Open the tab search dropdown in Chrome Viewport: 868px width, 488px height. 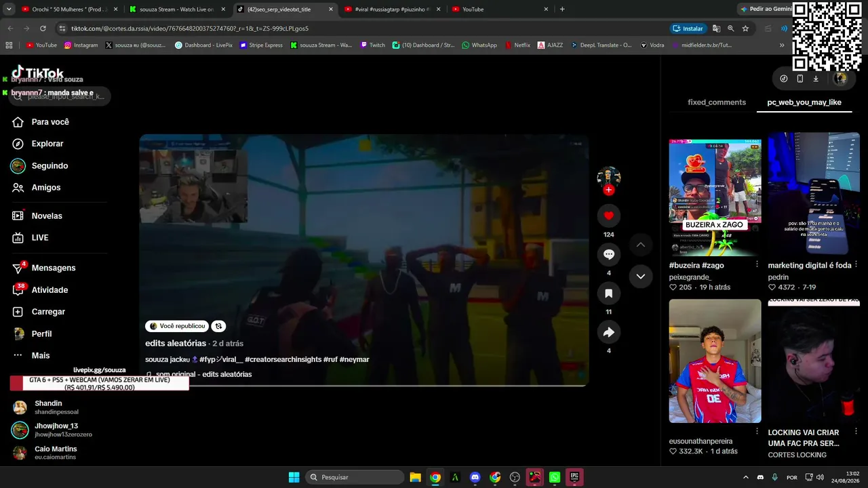9,9
